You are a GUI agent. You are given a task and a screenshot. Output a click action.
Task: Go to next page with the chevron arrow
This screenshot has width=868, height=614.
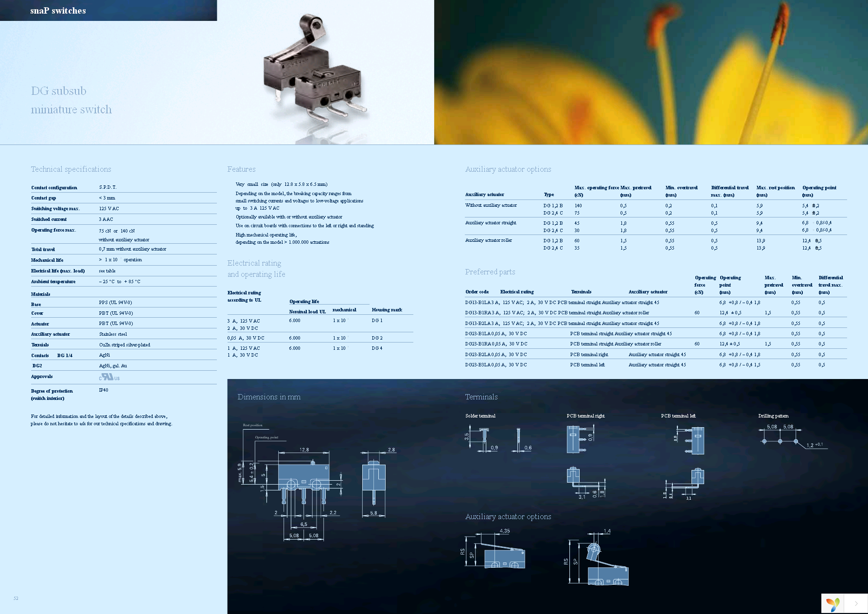coord(856,604)
